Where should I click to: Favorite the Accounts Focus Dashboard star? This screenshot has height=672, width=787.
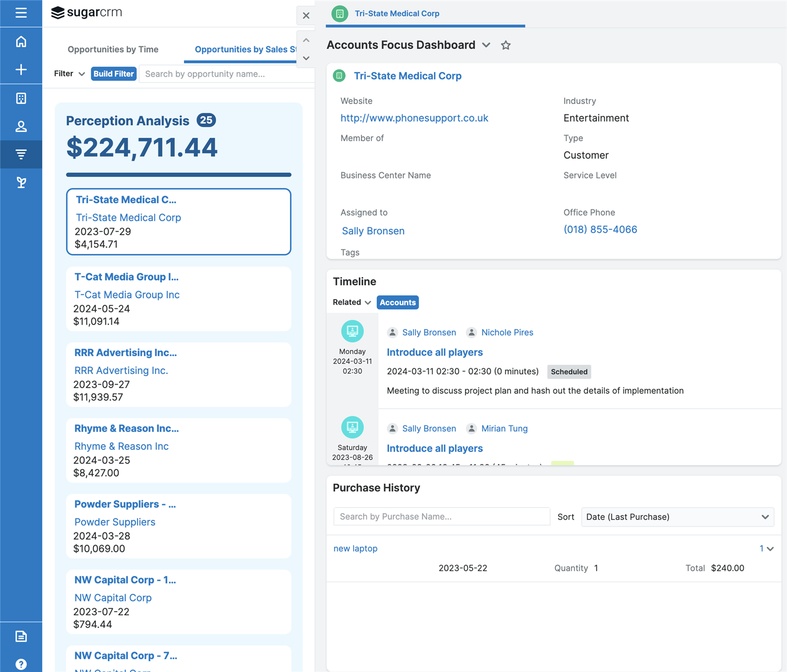point(506,45)
